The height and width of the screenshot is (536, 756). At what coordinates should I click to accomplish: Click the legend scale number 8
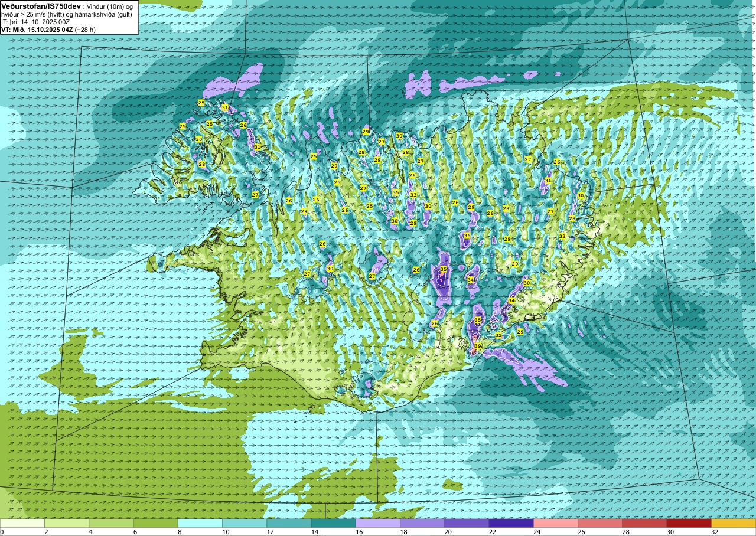pyautogui.click(x=180, y=532)
